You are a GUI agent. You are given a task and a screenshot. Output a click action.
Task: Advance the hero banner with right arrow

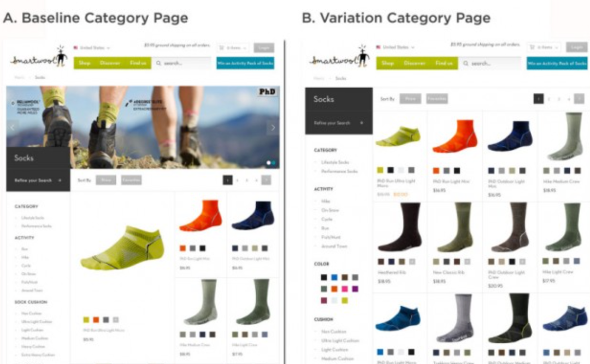[x=273, y=128]
